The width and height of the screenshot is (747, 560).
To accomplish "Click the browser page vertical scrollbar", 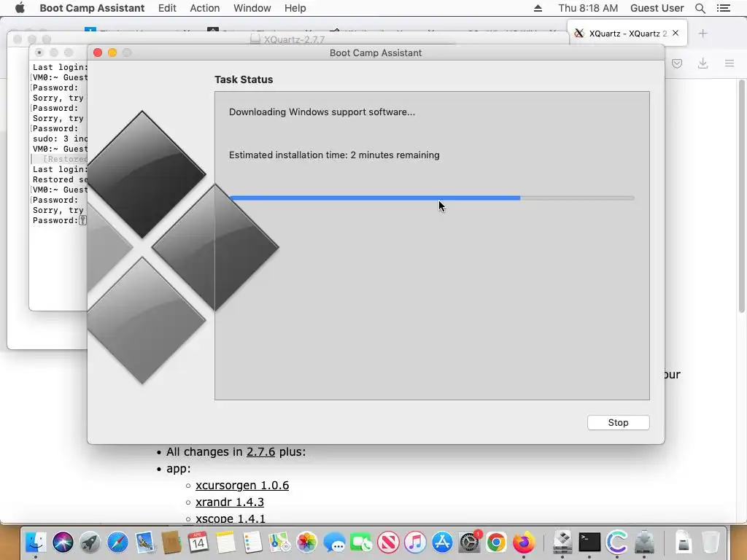I will click(x=741, y=196).
